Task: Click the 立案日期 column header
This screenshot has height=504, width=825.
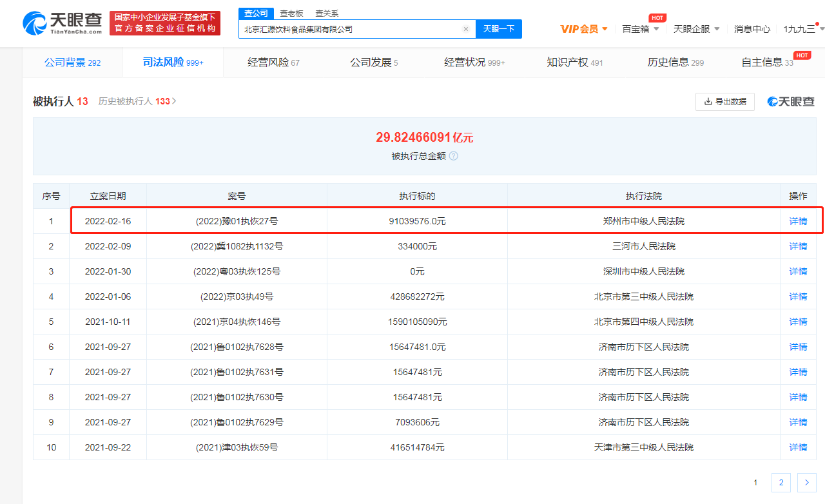Action: (x=108, y=196)
